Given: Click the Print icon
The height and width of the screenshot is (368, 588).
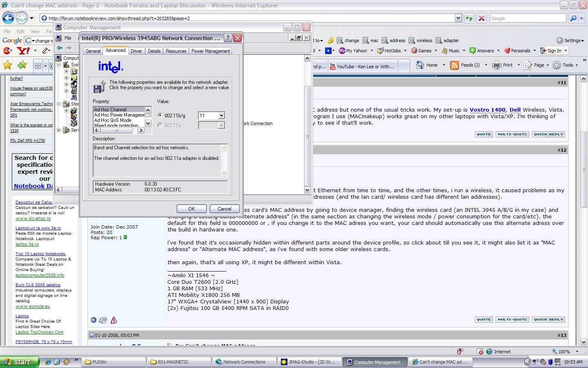Looking at the screenshot, I should tap(497, 65).
